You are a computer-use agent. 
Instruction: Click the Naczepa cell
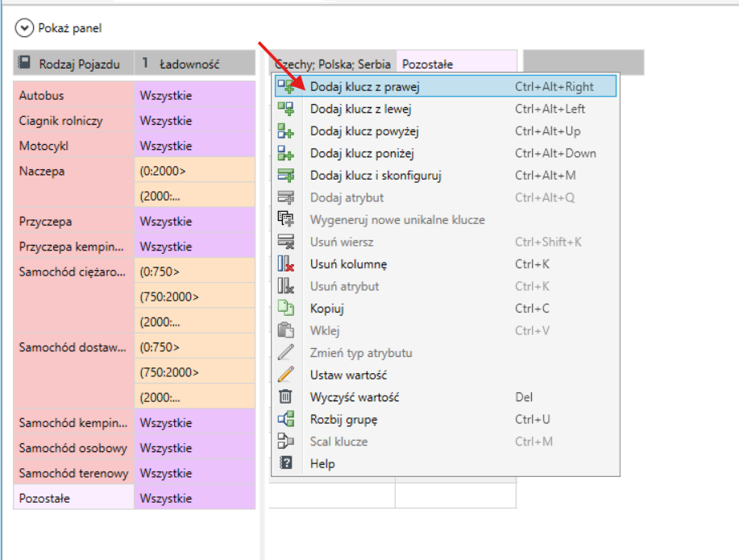(x=74, y=183)
